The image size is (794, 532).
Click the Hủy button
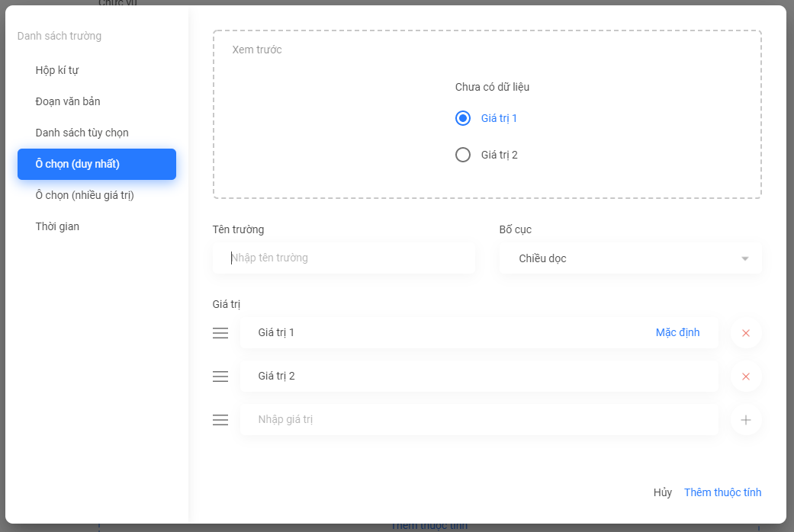[x=662, y=492]
